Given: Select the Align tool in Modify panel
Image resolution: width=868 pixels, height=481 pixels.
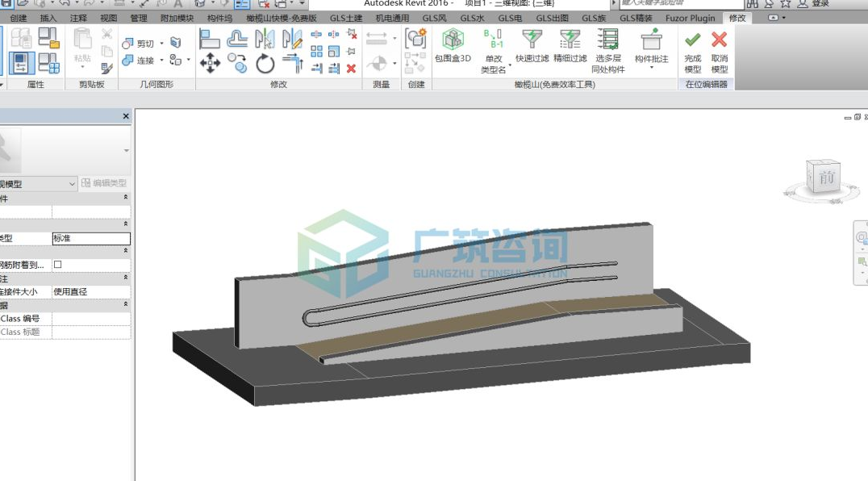Looking at the screenshot, I should coord(209,40).
